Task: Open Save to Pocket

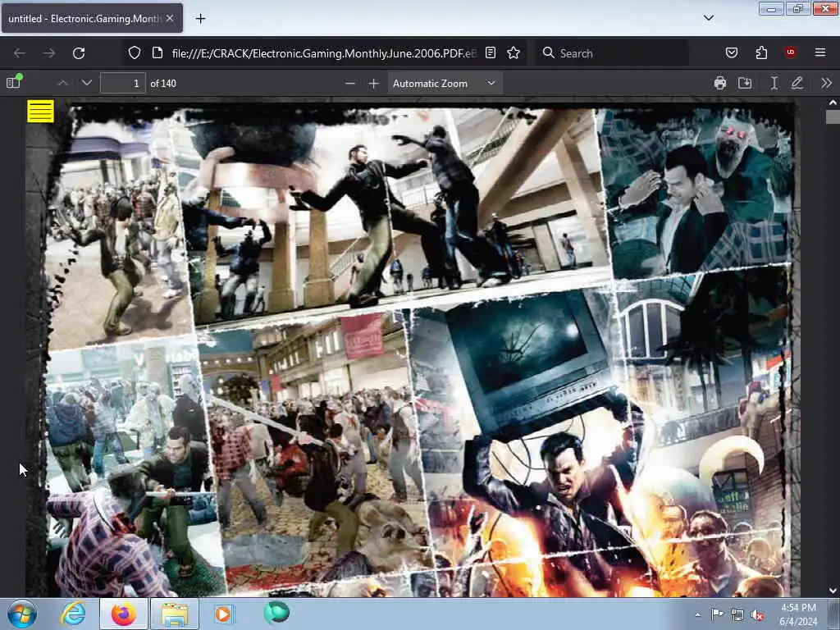Action: coord(731,52)
